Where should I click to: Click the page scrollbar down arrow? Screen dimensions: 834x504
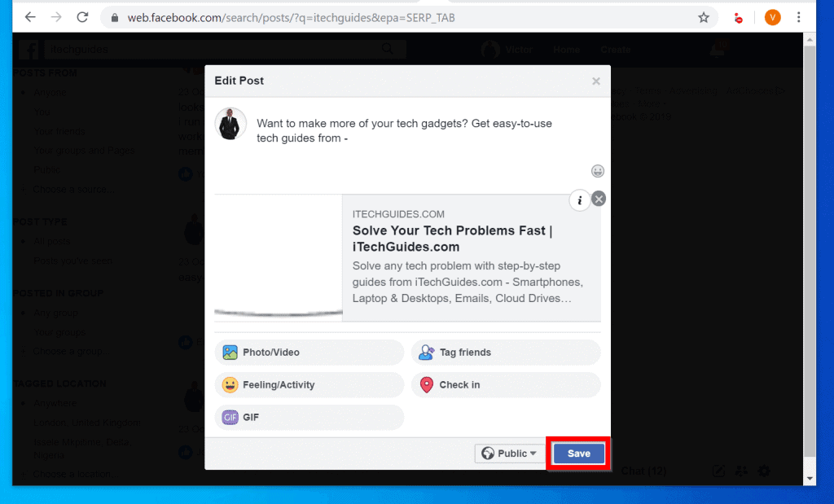pyautogui.click(x=810, y=479)
